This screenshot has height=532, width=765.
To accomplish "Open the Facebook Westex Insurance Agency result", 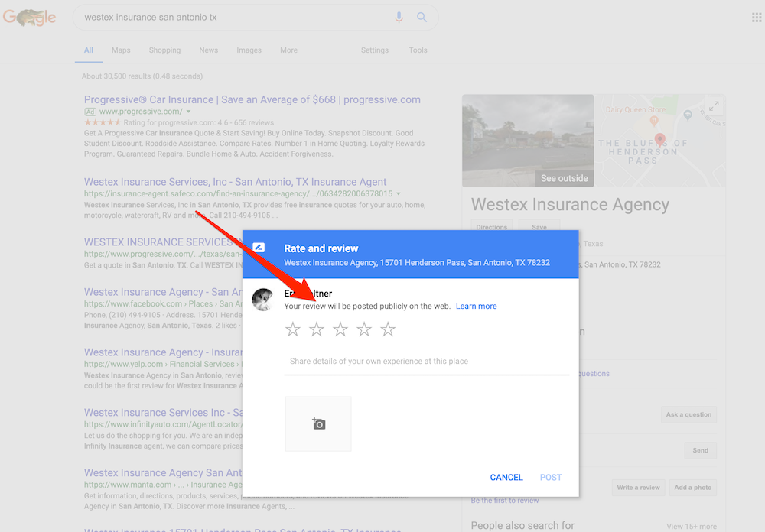I will [163, 293].
